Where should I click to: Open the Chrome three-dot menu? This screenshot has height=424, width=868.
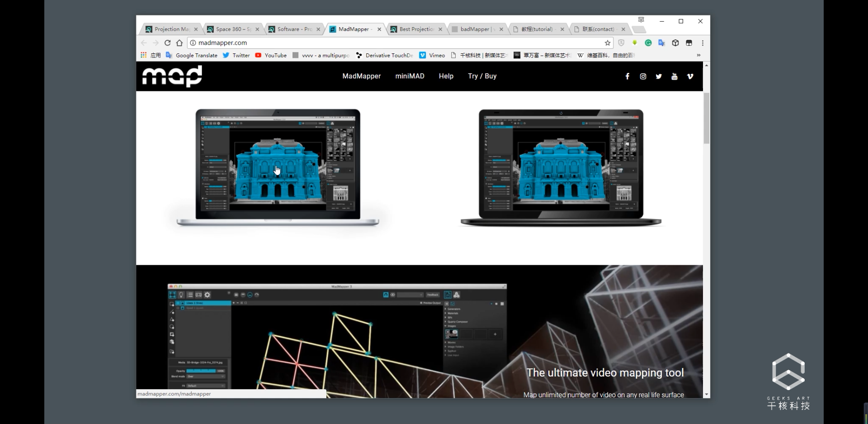(703, 43)
